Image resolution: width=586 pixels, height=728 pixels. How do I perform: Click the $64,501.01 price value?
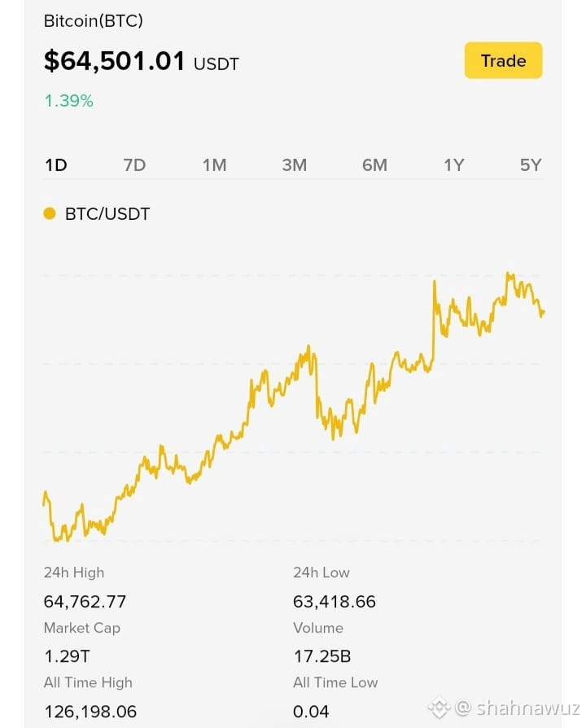[114, 61]
